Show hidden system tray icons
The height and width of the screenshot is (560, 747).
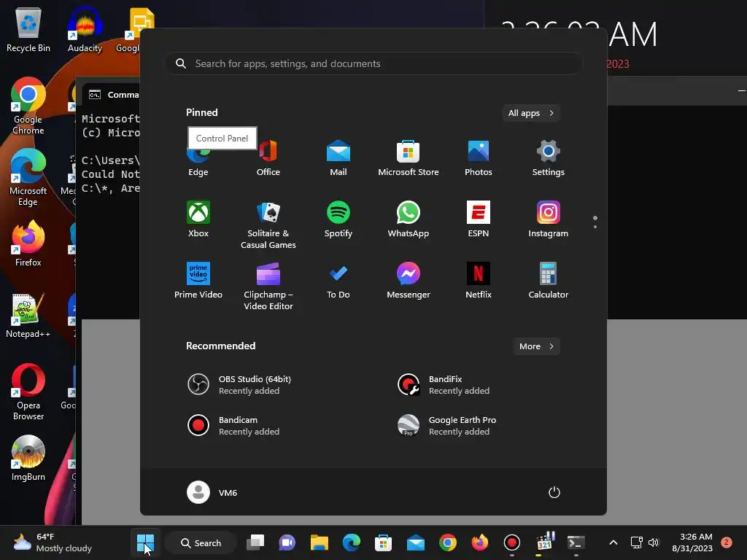[x=614, y=542]
